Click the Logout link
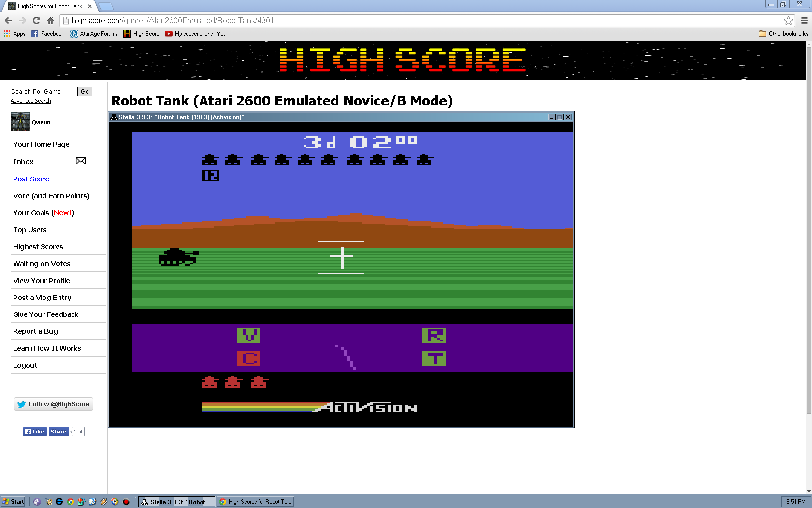 click(25, 365)
